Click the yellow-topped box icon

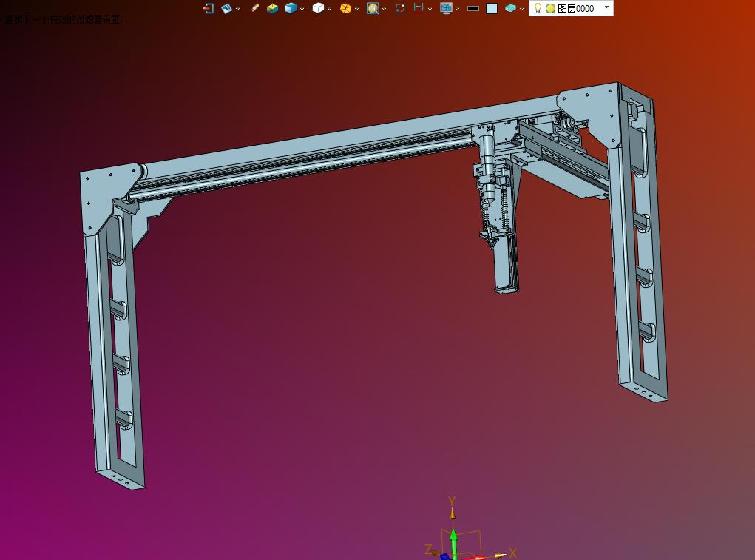coord(273,8)
